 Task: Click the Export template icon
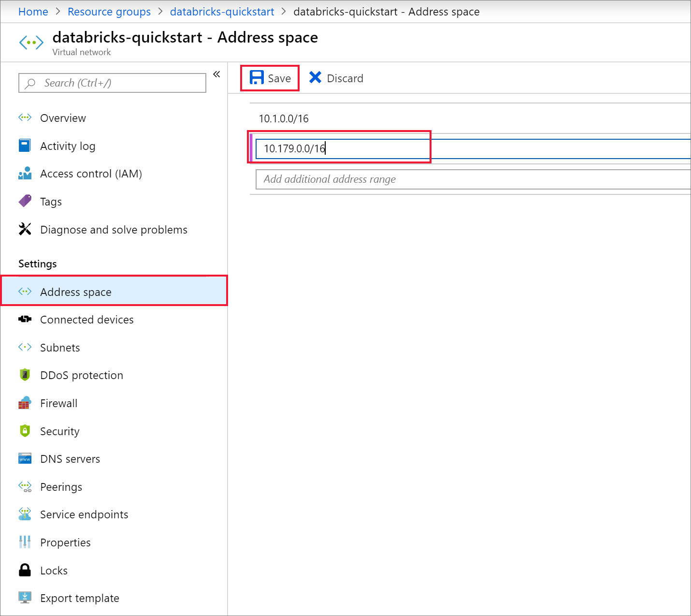point(25,598)
